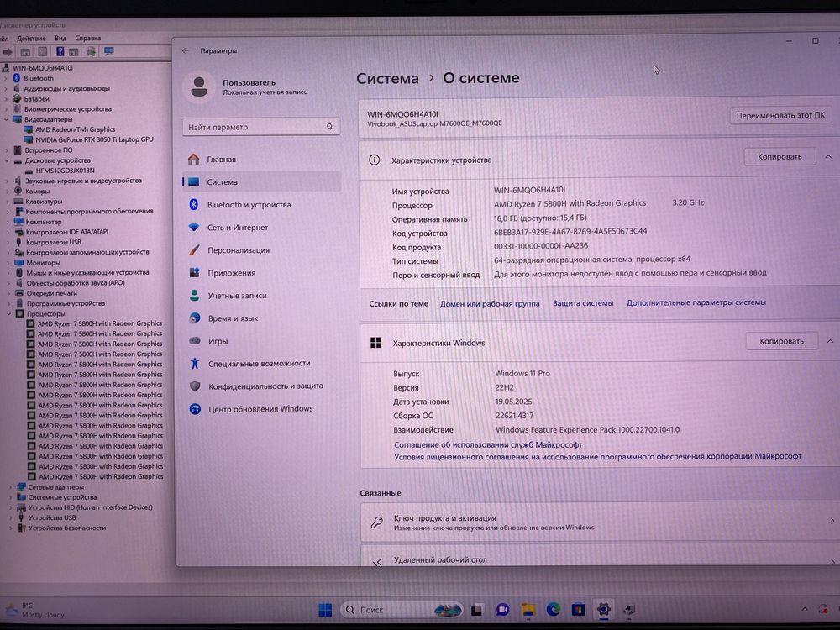
Task: Click the action pane toolbar icon after Help
Action: tap(74, 52)
